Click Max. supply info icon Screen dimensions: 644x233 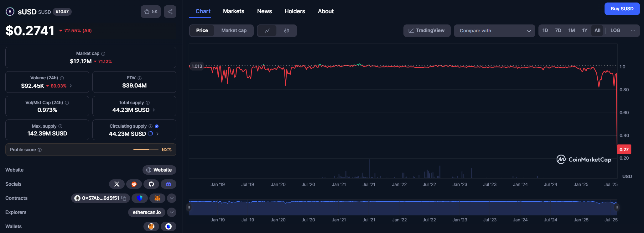click(60, 126)
